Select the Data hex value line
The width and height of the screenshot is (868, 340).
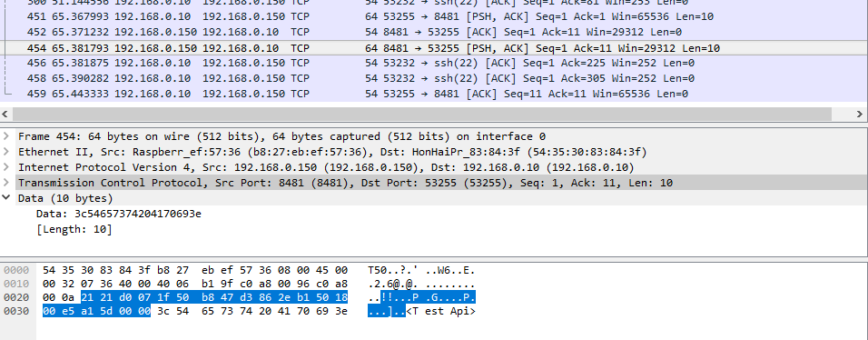(x=118, y=214)
